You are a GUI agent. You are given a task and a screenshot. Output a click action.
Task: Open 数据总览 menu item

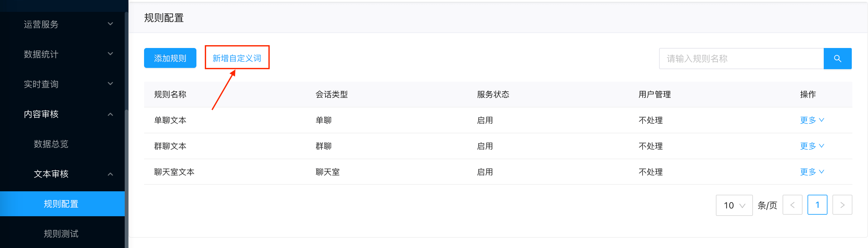62,144
